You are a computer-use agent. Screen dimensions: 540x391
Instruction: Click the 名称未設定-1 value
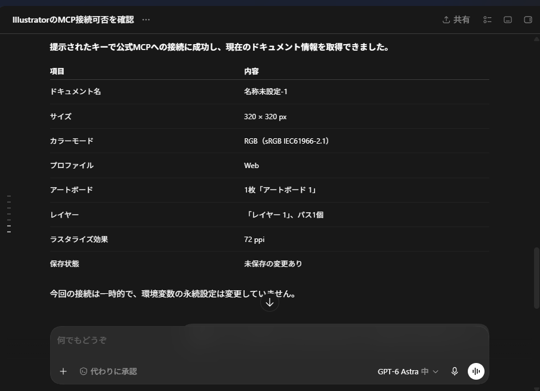(x=266, y=92)
